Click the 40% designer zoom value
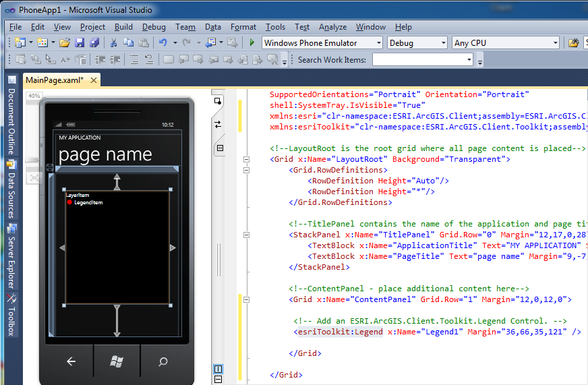This screenshot has height=385, width=588. click(x=34, y=96)
